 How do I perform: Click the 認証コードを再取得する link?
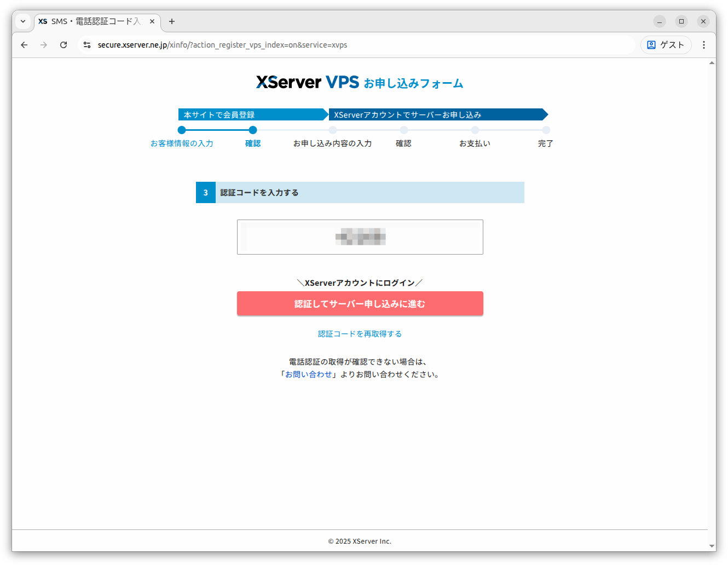(x=360, y=333)
